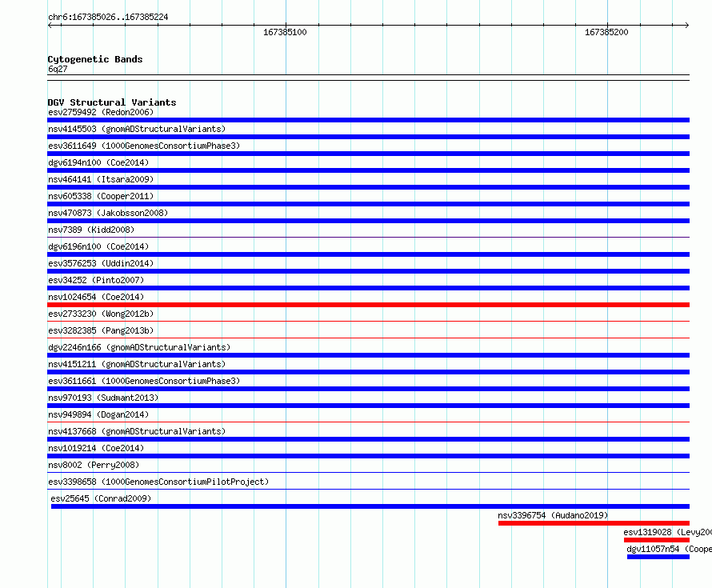Open nsv1019214 (Coe2014) variant
The width and height of the screenshot is (712, 588).
coord(96,448)
